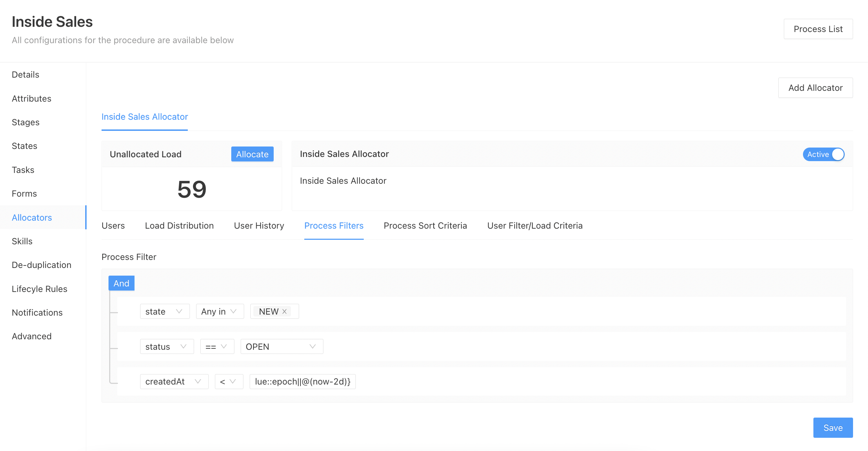Open the status field dropdown
This screenshot has width=868, height=451.
point(167,347)
